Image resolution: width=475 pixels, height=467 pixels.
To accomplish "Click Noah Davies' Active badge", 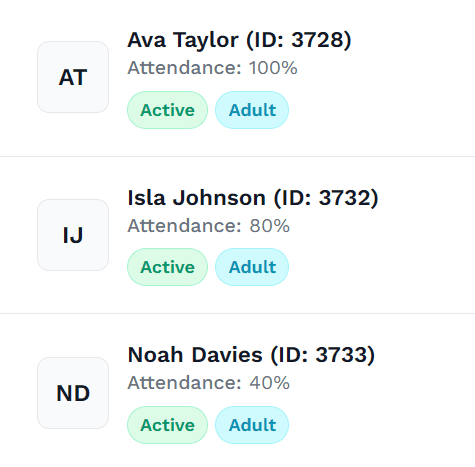I will click(x=167, y=425).
